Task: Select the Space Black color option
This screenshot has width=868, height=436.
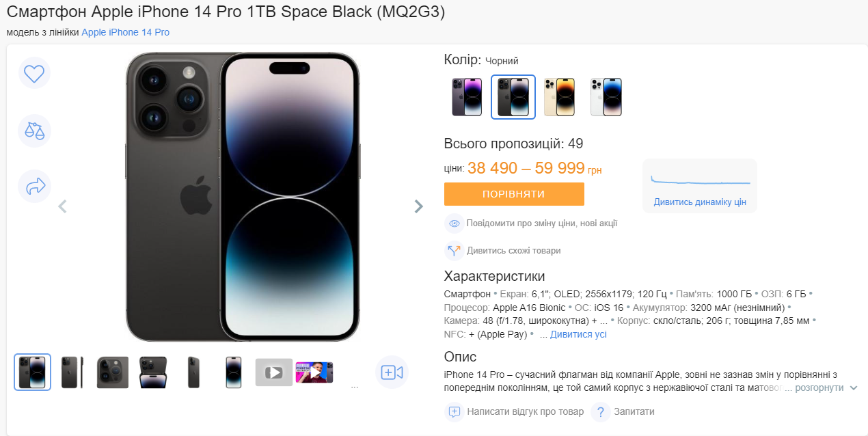Action: [513, 96]
